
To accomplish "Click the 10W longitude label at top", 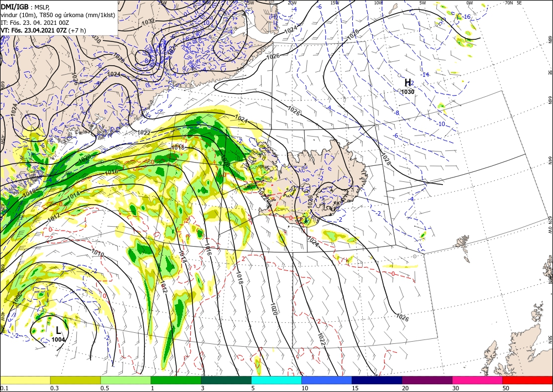I will [378, 3].
